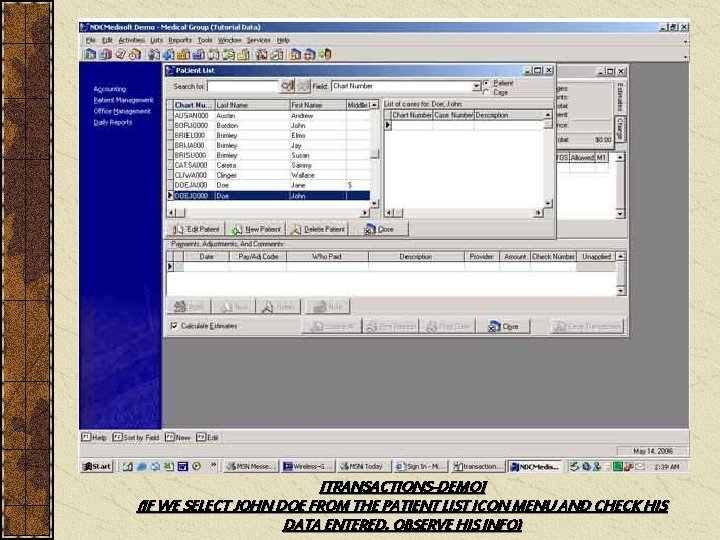
Task: Click patient list vertical scrollbar up arrow
Action: coord(375,105)
